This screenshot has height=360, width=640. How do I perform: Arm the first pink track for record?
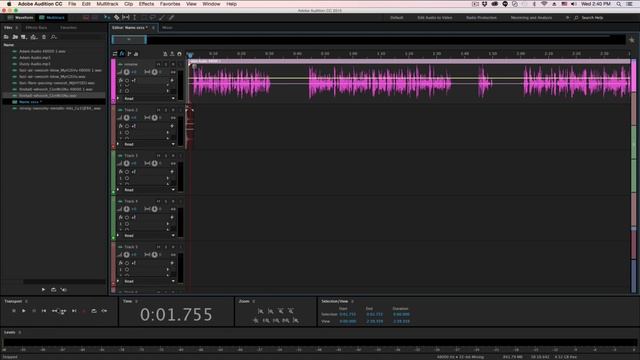(173, 64)
